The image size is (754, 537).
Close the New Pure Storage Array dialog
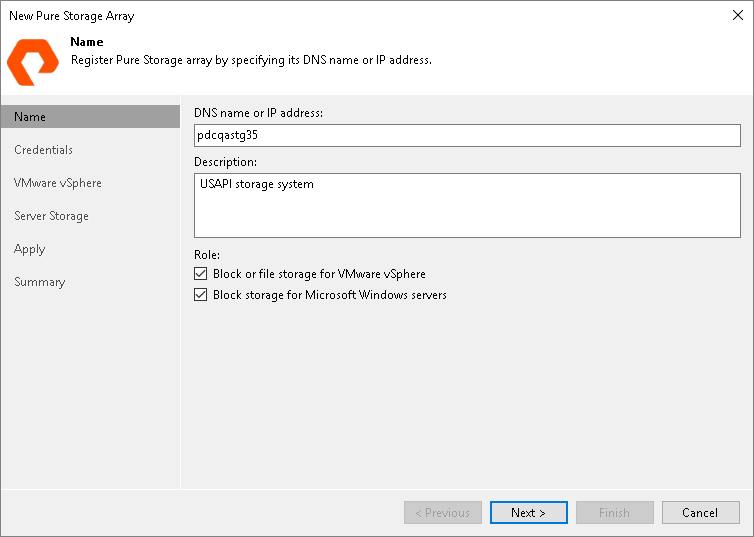[738, 15]
